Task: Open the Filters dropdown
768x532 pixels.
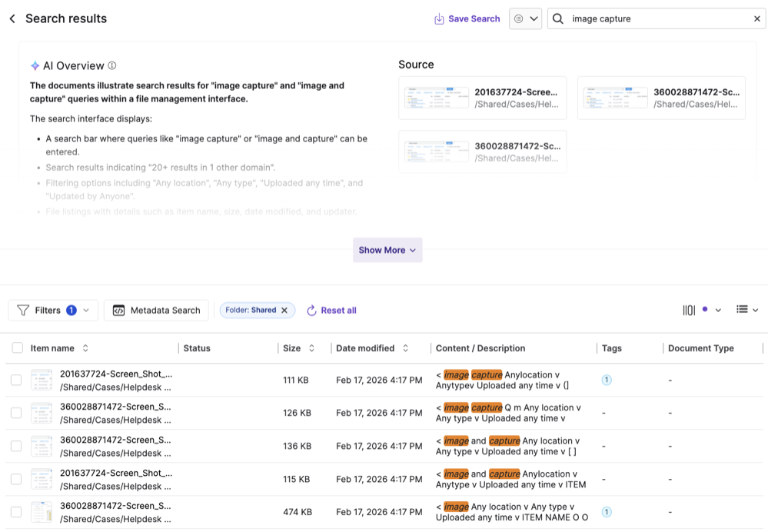Action: pyautogui.click(x=53, y=311)
